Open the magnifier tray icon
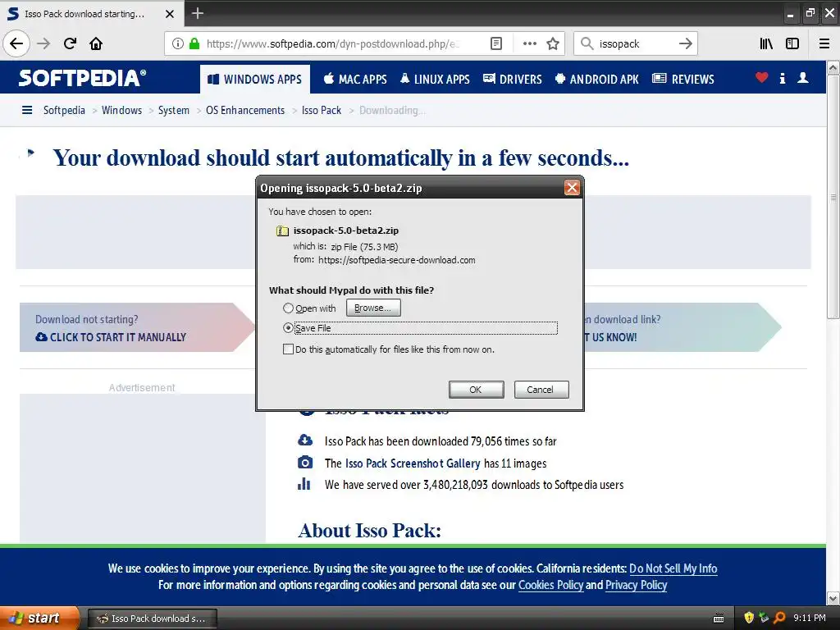Viewport: 840px width, 630px height. (x=779, y=618)
